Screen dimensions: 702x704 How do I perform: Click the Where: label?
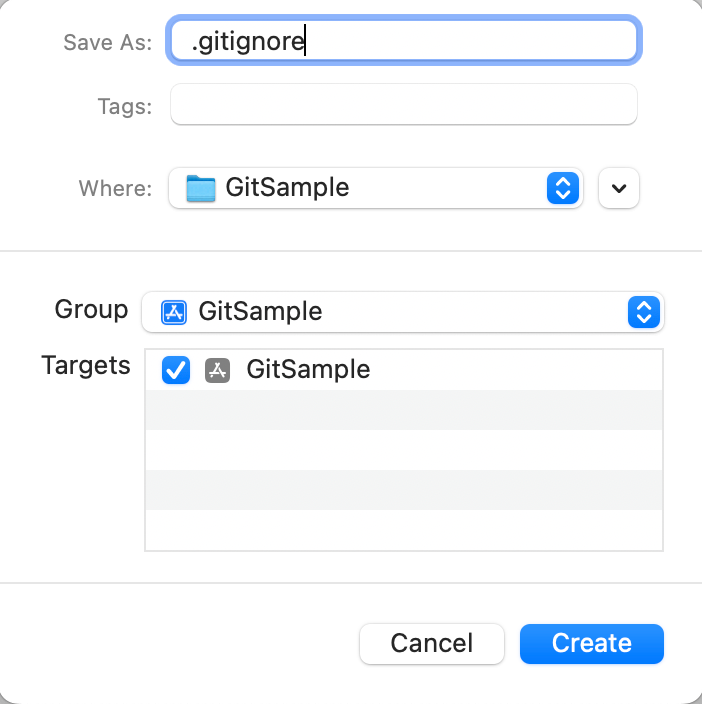pyautogui.click(x=115, y=189)
